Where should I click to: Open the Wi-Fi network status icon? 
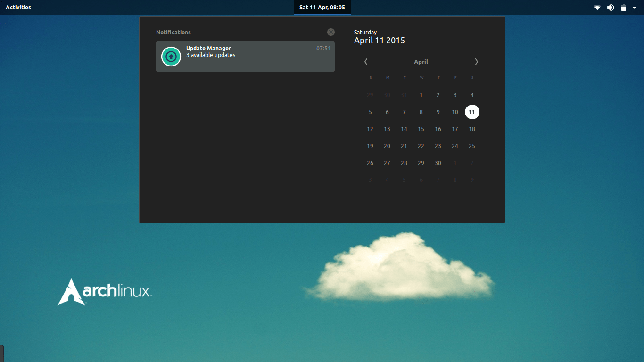597,7
